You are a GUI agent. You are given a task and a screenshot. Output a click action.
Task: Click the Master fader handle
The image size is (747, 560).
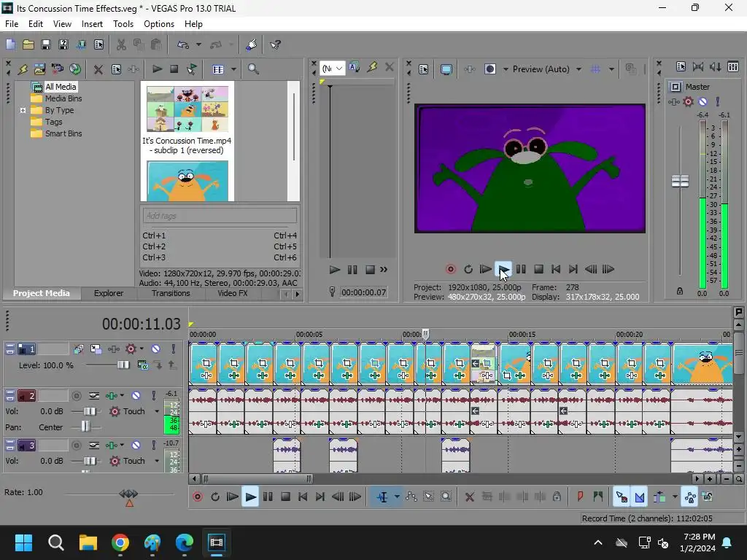[x=680, y=181]
